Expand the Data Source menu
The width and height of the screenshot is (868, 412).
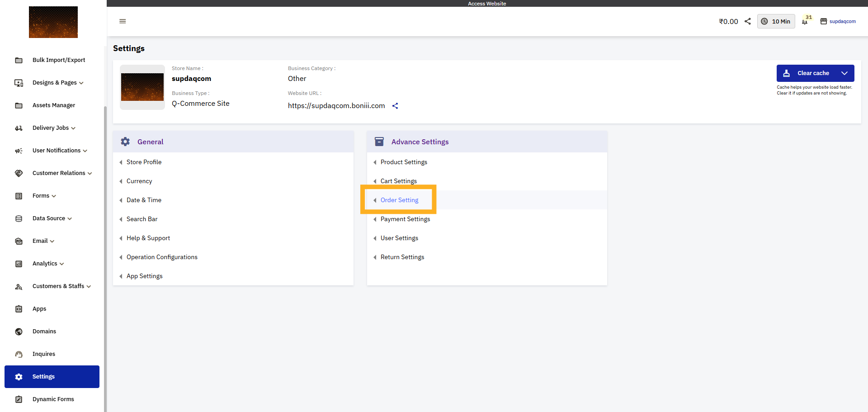tap(70, 218)
